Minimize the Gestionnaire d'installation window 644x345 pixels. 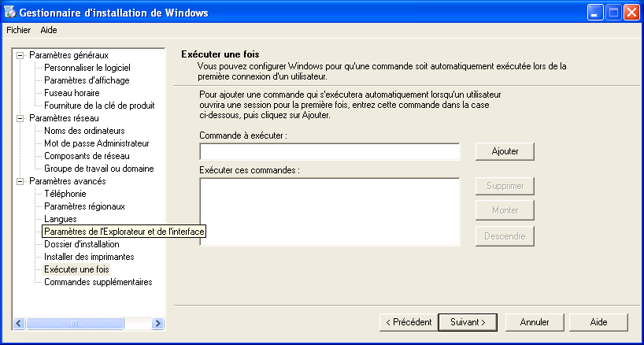(x=595, y=13)
